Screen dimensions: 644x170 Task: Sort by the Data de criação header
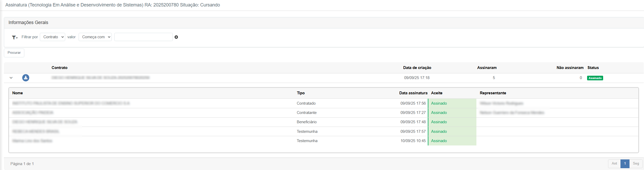(417, 68)
